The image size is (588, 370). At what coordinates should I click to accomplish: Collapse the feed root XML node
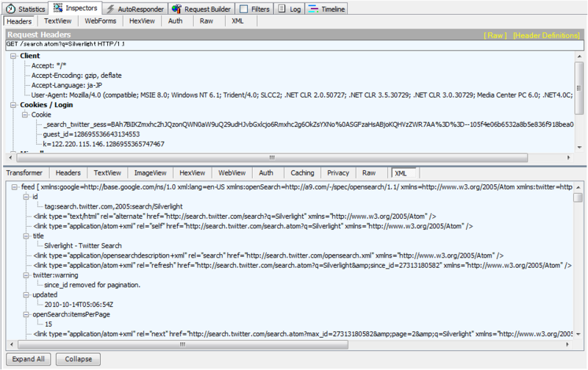[14, 187]
